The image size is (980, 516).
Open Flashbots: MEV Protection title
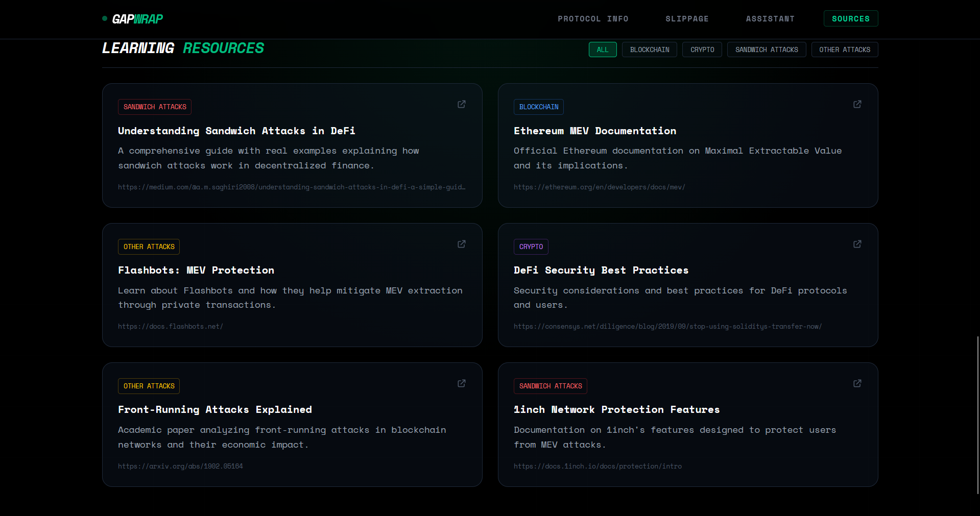click(x=196, y=270)
